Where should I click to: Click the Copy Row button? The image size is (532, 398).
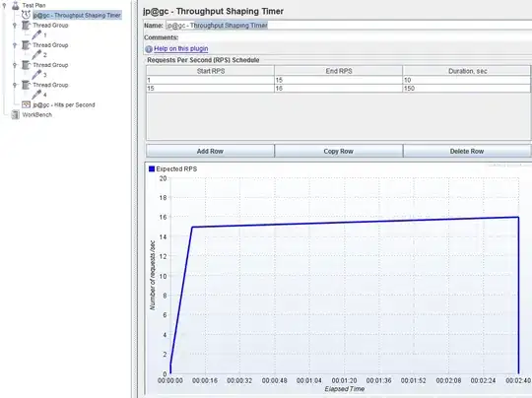coord(338,151)
